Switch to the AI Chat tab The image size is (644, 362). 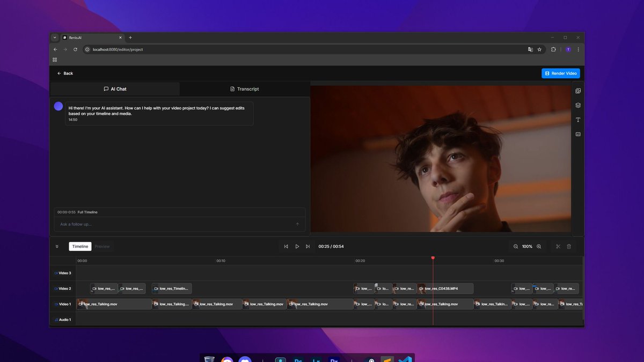click(x=115, y=89)
